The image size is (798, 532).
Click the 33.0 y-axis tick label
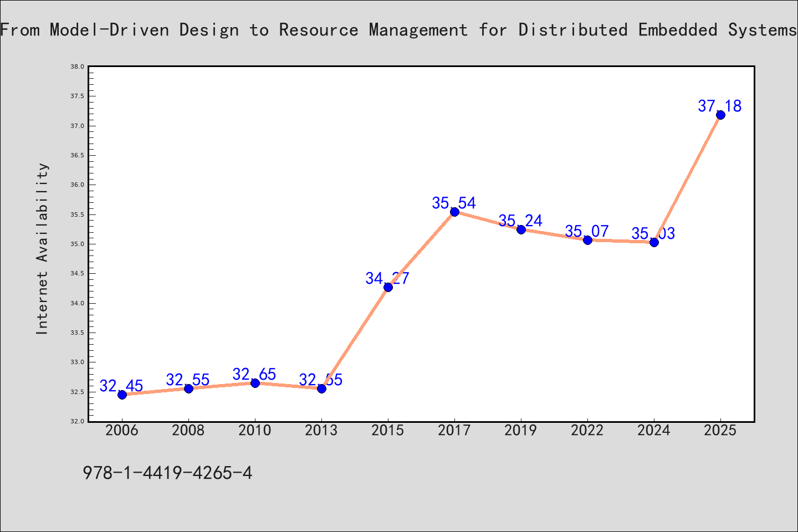click(77, 362)
